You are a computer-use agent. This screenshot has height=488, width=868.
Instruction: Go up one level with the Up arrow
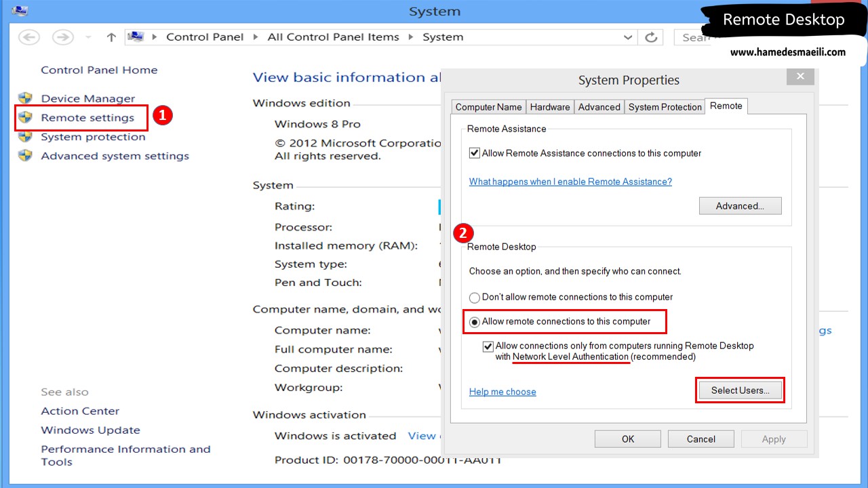click(x=111, y=37)
